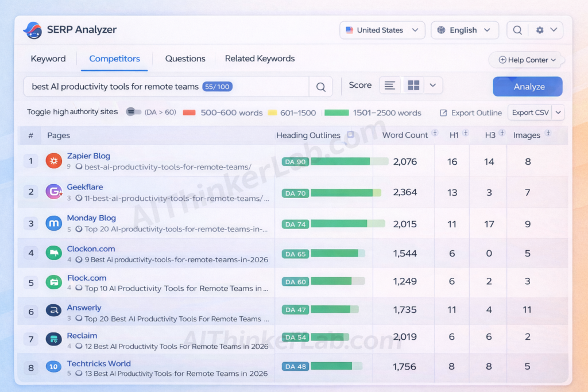The image size is (588, 392).
Task: Open the English language dropdown
Action: (x=465, y=30)
